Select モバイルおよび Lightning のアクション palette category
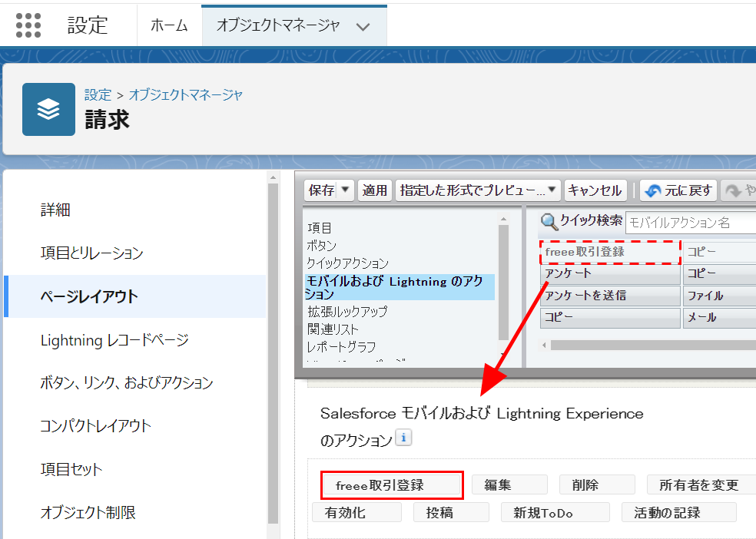Image resolution: width=756 pixels, height=539 pixels. coord(400,287)
